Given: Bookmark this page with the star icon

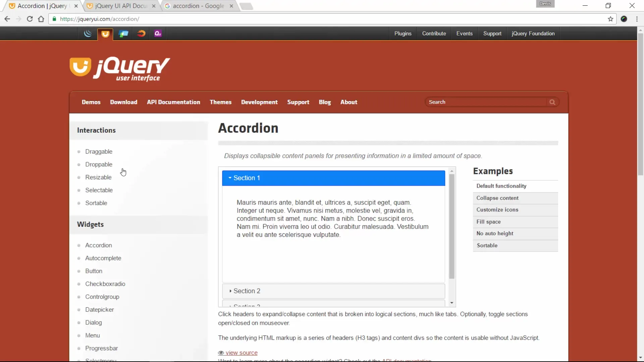Looking at the screenshot, I should (610, 19).
